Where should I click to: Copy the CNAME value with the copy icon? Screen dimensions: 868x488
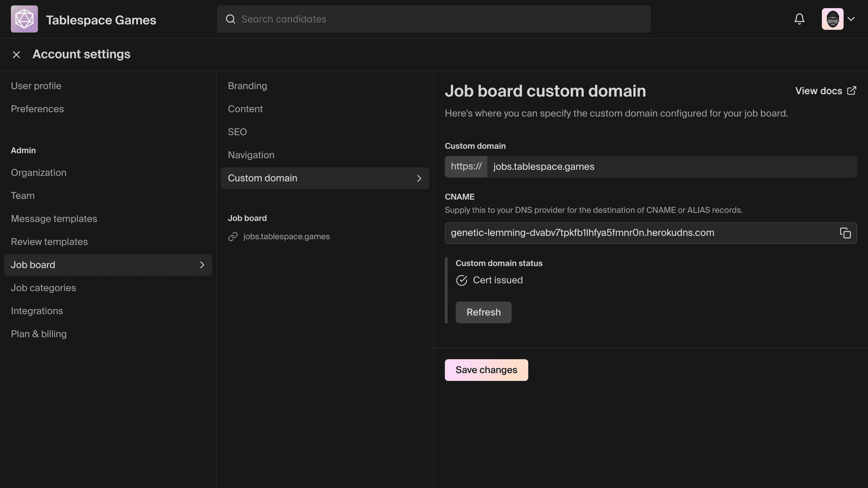coord(846,233)
